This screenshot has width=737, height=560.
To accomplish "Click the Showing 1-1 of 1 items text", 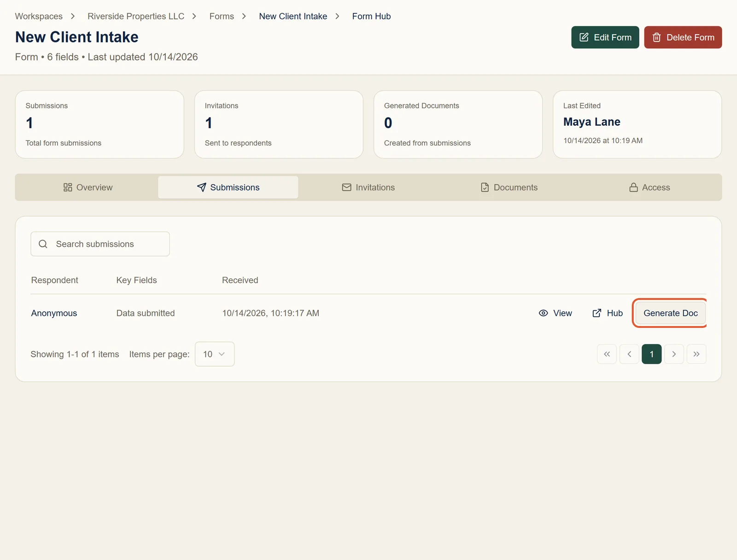I will click(75, 354).
